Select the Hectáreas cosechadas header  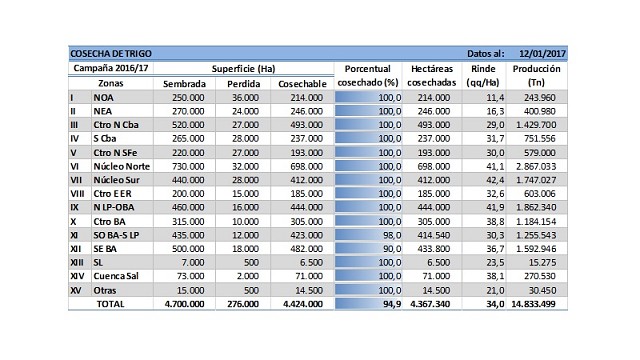[x=432, y=76]
